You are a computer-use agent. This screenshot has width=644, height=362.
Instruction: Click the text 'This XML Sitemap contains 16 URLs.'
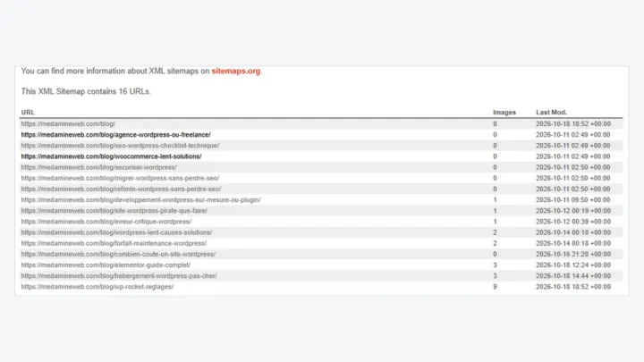point(86,91)
